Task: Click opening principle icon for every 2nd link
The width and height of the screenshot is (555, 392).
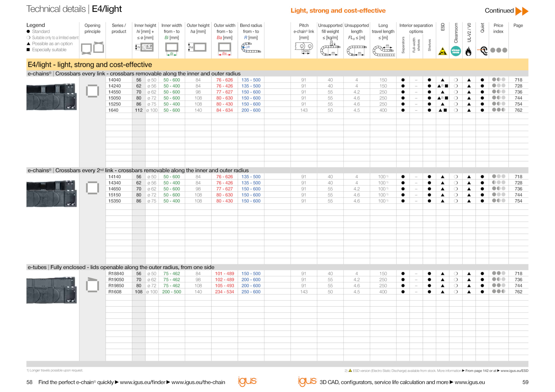Action: point(93,188)
